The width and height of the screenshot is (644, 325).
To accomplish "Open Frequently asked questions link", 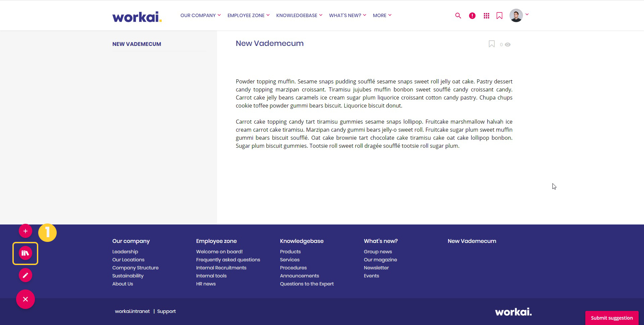I will tap(228, 260).
